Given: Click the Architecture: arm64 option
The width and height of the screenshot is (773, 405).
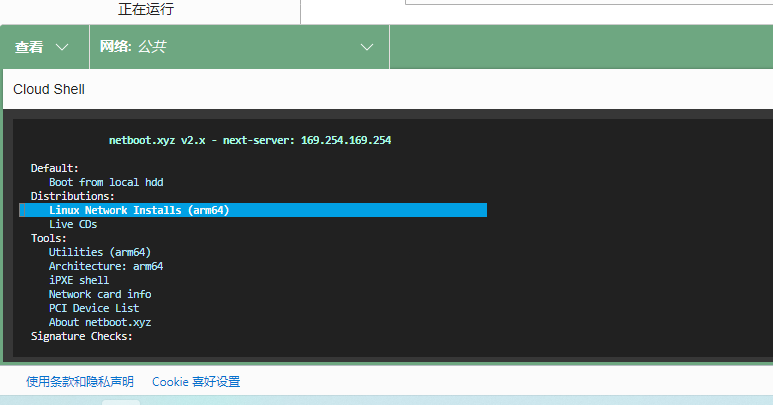Looking at the screenshot, I should [x=105, y=266].
